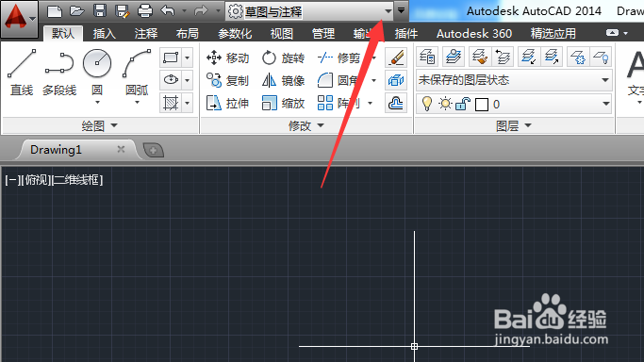Activate the Array (阵列) tool
644x362 pixels.
click(339, 103)
